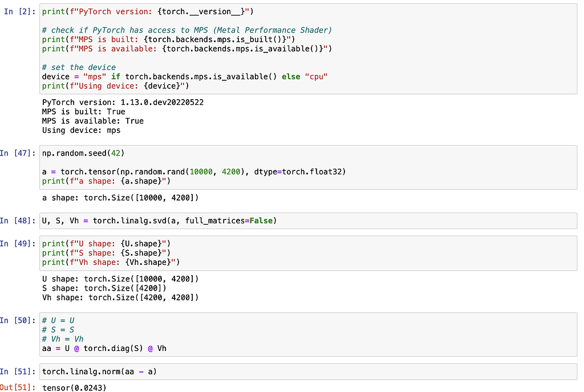Select the In [51] cell prompt
This screenshot has height=392, width=584.
(18, 371)
